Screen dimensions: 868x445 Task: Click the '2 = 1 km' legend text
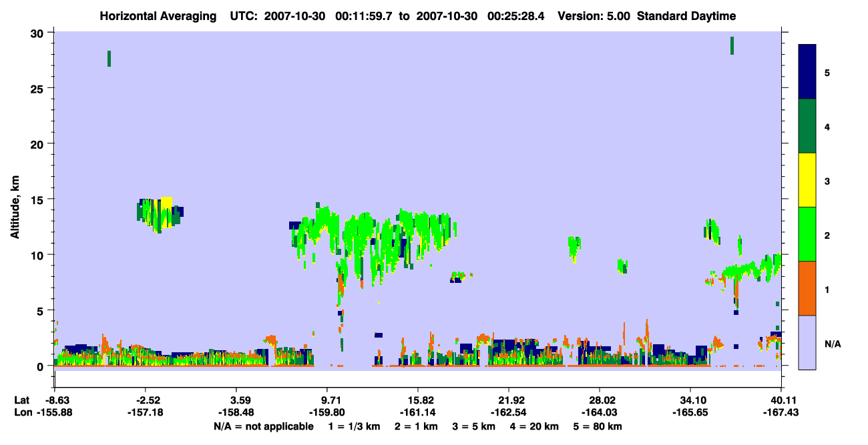point(417,426)
